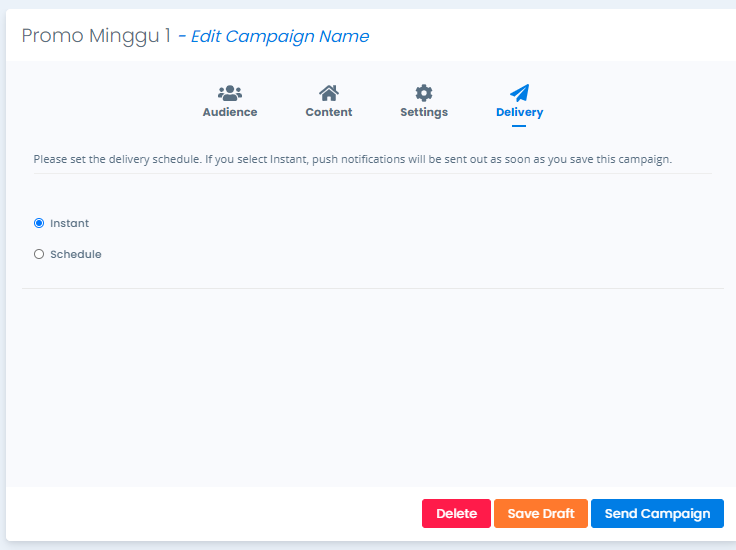736x550 pixels.
Task: Click the blue underline beneath Delivery tab
Action: [x=519, y=126]
